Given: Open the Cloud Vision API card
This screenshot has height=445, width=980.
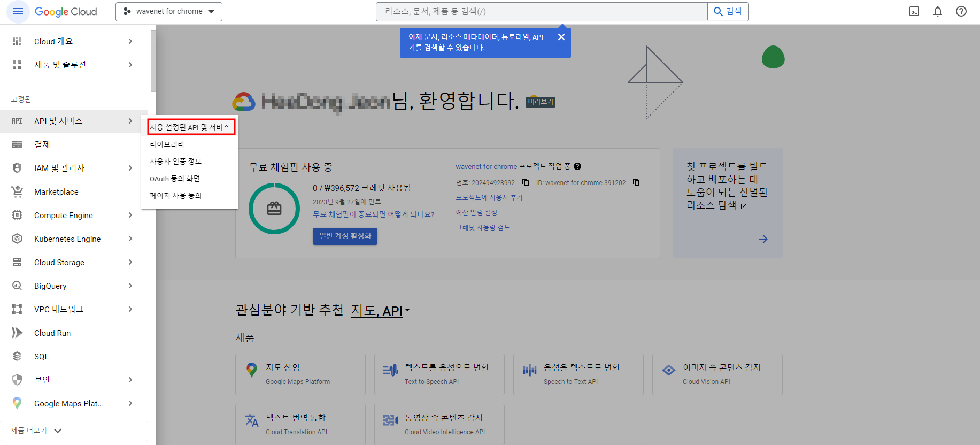Looking at the screenshot, I should pos(717,374).
